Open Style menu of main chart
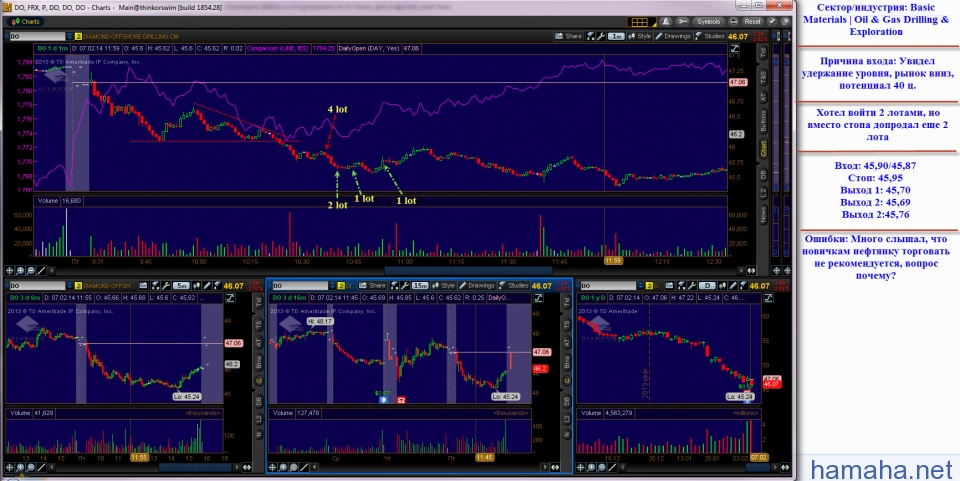 click(x=640, y=36)
